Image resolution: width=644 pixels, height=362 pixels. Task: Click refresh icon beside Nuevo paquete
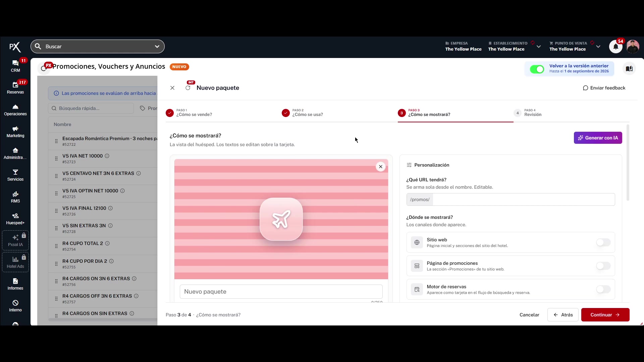(x=188, y=88)
